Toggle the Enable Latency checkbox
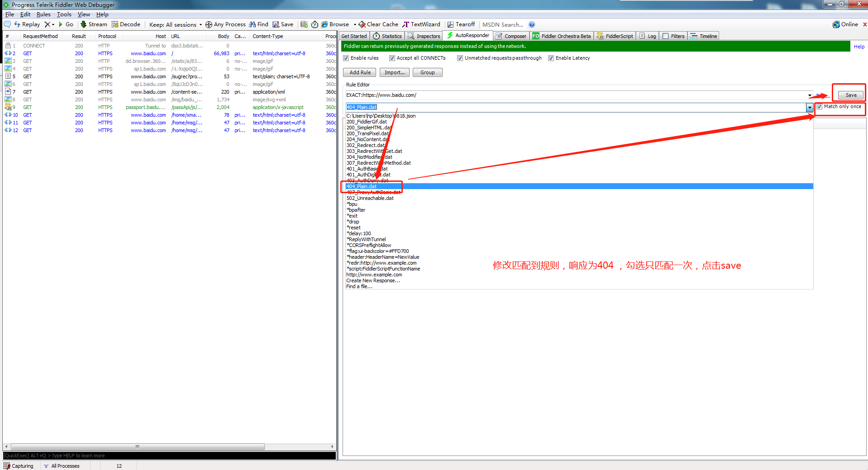The height and width of the screenshot is (470, 868). (551, 58)
